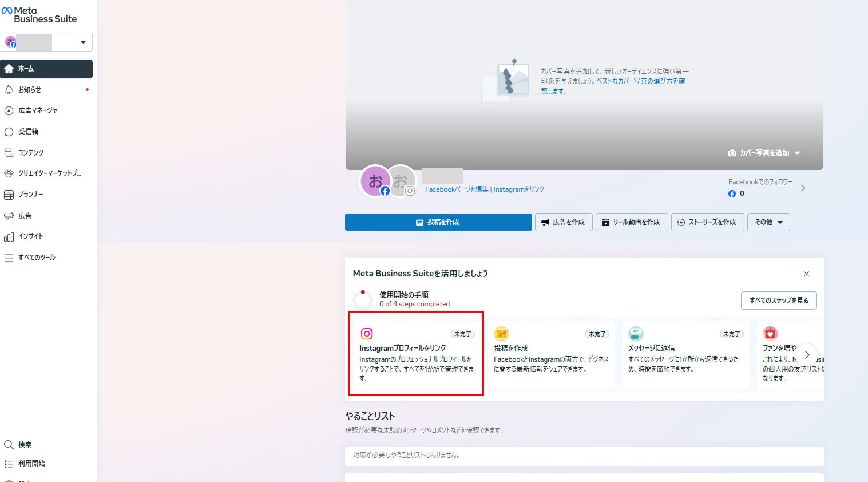Image resolution: width=868 pixels, height=482 pixels.
Task: Open the その他 dropdown button
Action: pyautogui.click(x=768, y=222)
